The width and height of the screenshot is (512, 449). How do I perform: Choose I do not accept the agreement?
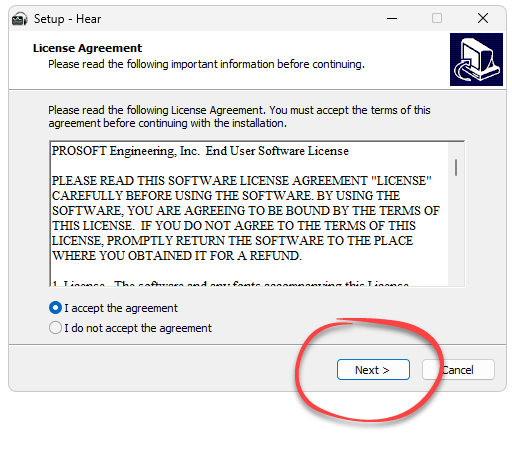pos(55,328)
